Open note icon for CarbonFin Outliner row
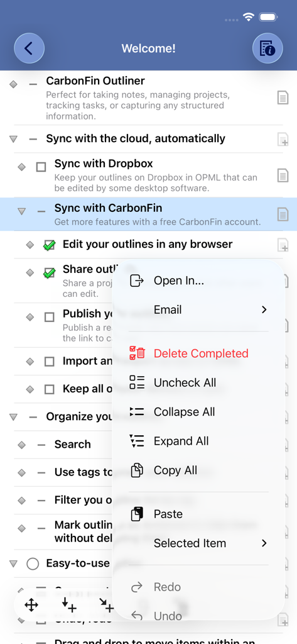Image resolution: width=297 pixels, height=644 pixels. tap(283, 97)
